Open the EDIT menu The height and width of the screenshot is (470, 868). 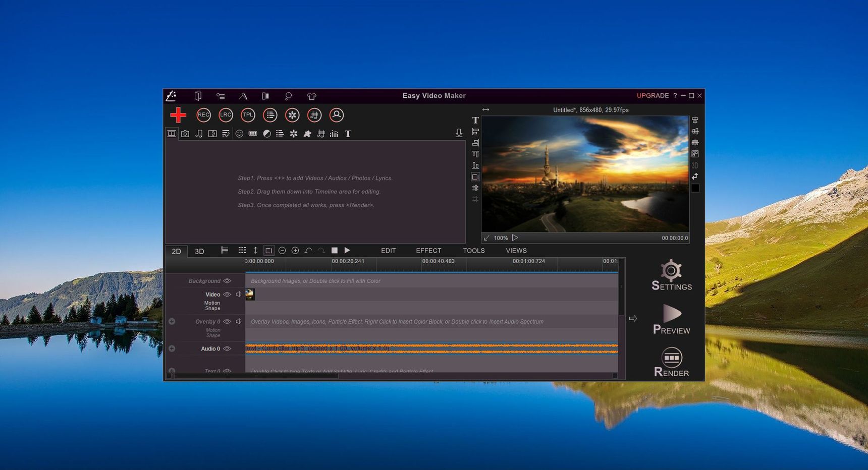point(388,251)
